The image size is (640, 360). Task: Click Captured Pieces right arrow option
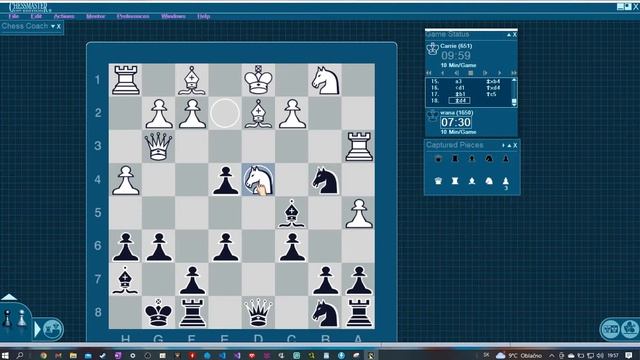click(x=503, y=145)
